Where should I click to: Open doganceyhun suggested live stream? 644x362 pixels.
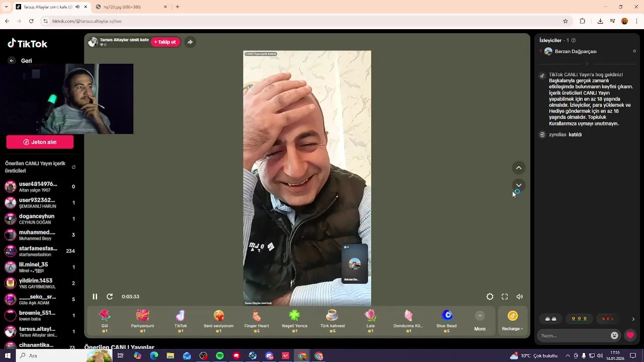click(40, 219)
